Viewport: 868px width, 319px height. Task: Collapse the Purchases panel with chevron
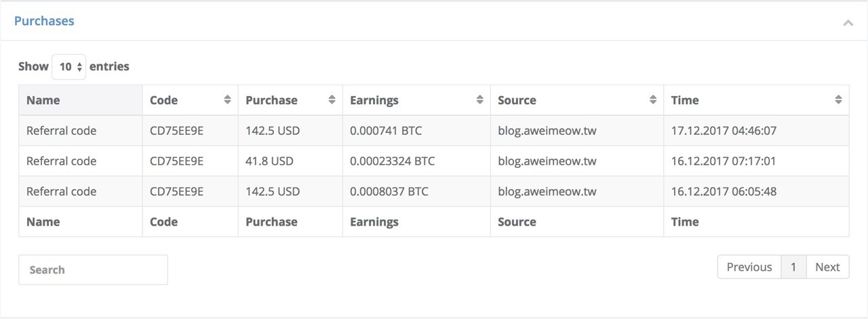848,23
